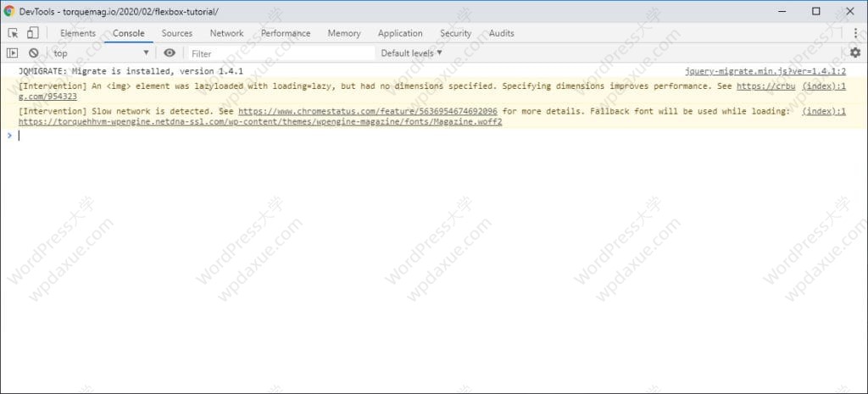Open the chromestatus.com feature link

[x=368, y=111]
